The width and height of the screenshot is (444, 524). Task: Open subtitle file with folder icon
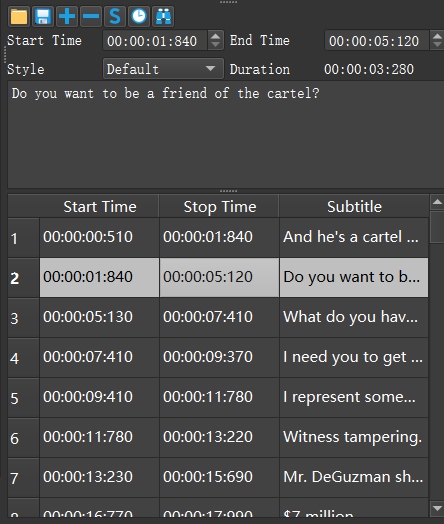click(19, 16)
